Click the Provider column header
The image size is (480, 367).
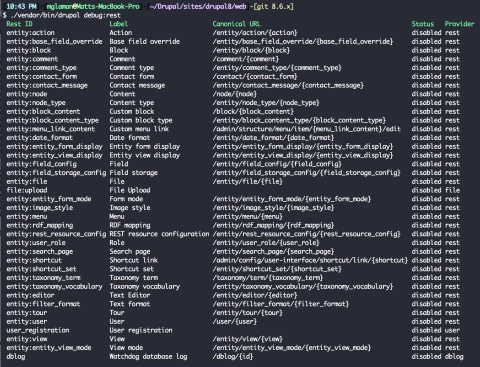[x=459, y=24]
